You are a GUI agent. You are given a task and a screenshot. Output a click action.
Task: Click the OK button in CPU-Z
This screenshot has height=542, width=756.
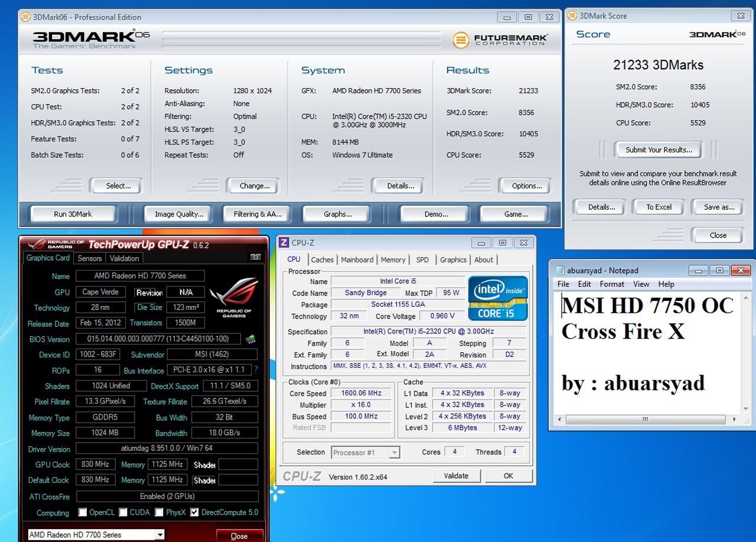pos(508,476)
